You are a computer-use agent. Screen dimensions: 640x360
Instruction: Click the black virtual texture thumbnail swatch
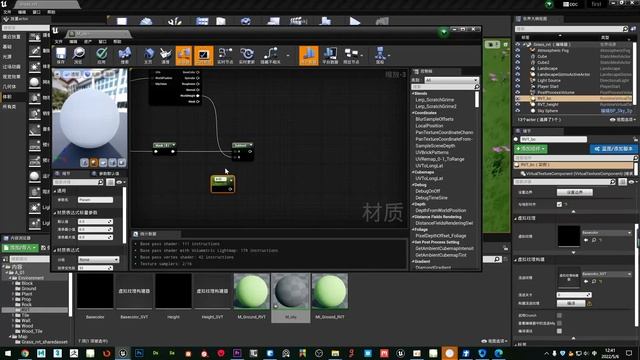(569, 236)
